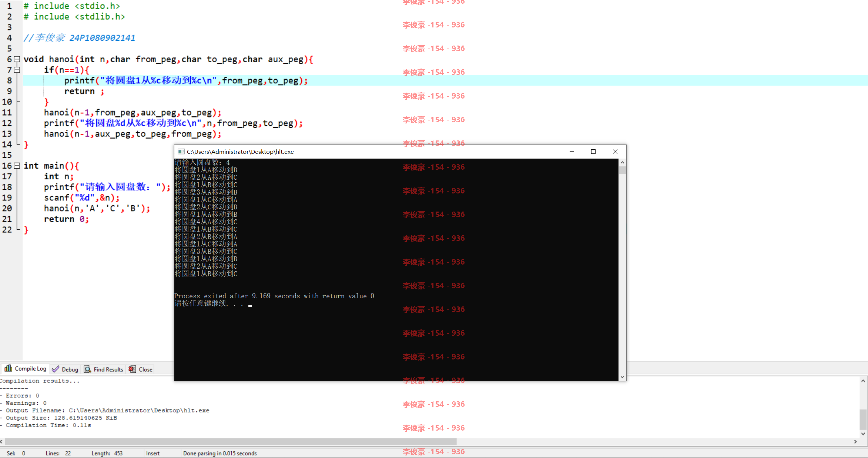This screenshot has height=458, width=868.
Task: Click the 'void hanoi' function declaration
Action: 168,59
